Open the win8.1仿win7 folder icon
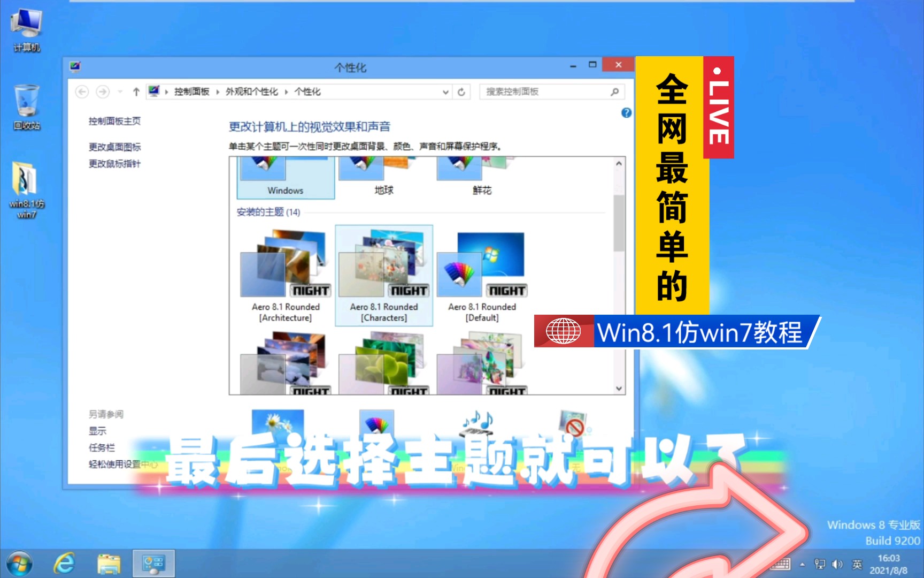The width and height of the screenshot is (924, 578). click(x=26, y=190)
